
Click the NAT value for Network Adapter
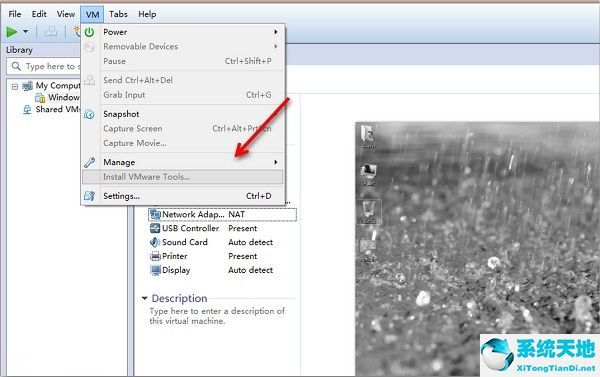[236, 215]
